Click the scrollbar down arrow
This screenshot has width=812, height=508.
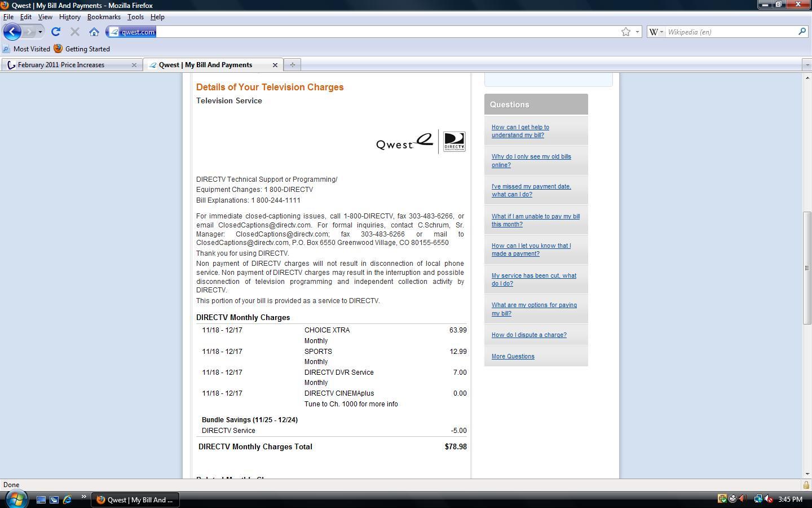click(x=807, y=474)
